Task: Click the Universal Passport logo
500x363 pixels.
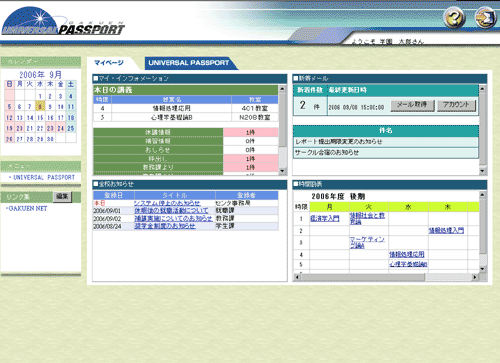Action: click(63, 22)
